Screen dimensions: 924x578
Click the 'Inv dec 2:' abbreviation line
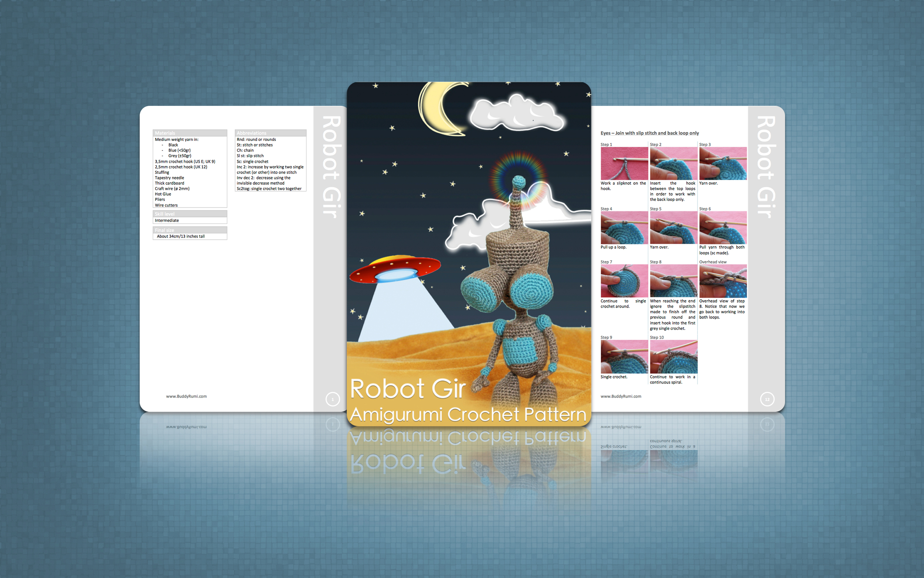tap(264, 180)
